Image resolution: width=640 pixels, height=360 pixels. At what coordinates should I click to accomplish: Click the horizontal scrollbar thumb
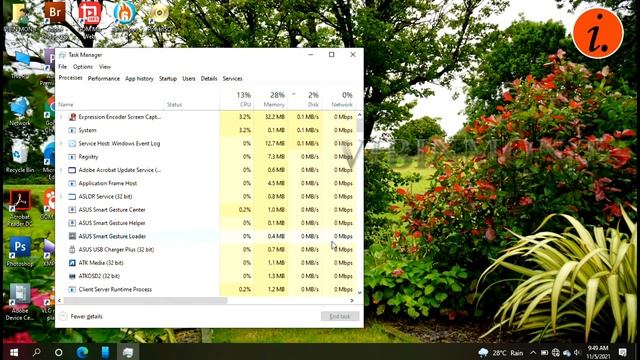pos(145,301)
